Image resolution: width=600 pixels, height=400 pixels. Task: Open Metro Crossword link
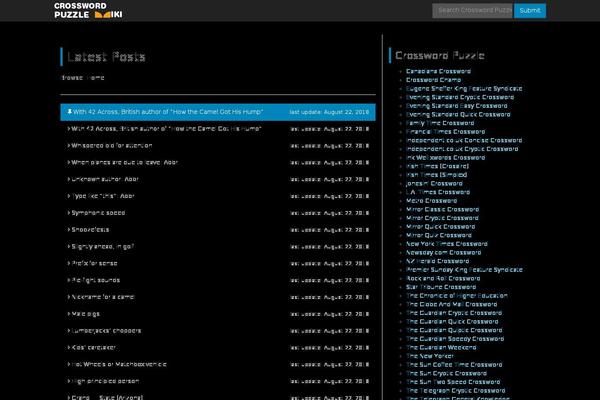pyautogui.click(x=431, y=201)
